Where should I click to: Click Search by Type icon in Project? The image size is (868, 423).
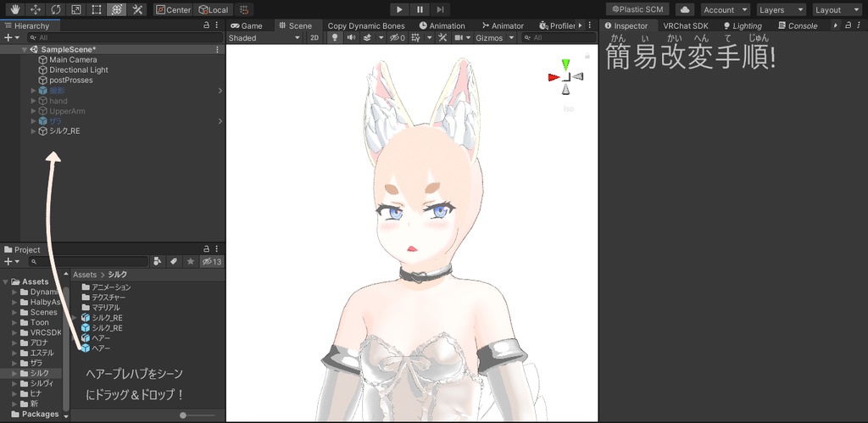157,261
